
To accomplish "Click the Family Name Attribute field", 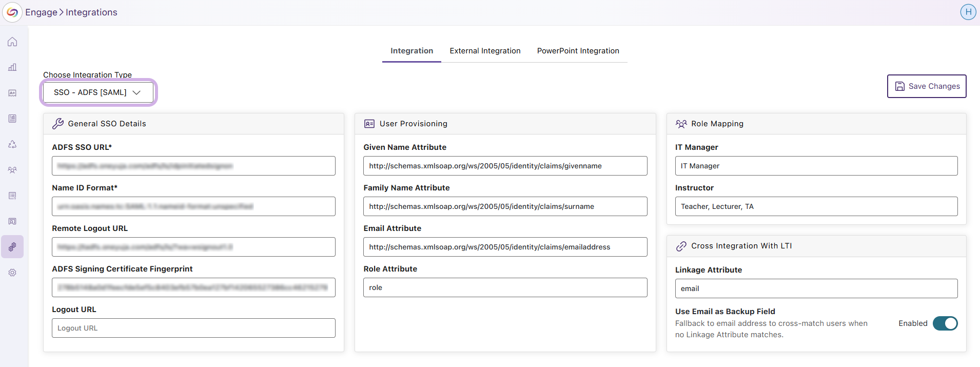I will pyautogui.click(x=505, y=206).
